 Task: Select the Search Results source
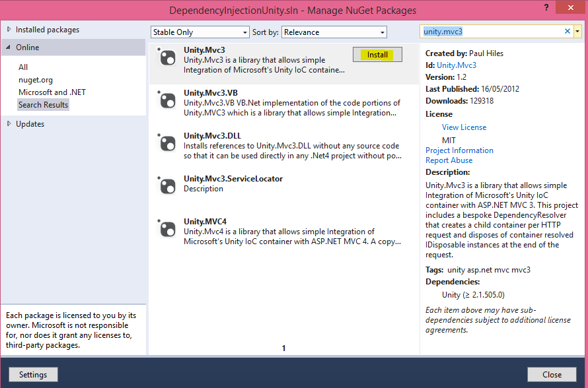coord(43,104)
